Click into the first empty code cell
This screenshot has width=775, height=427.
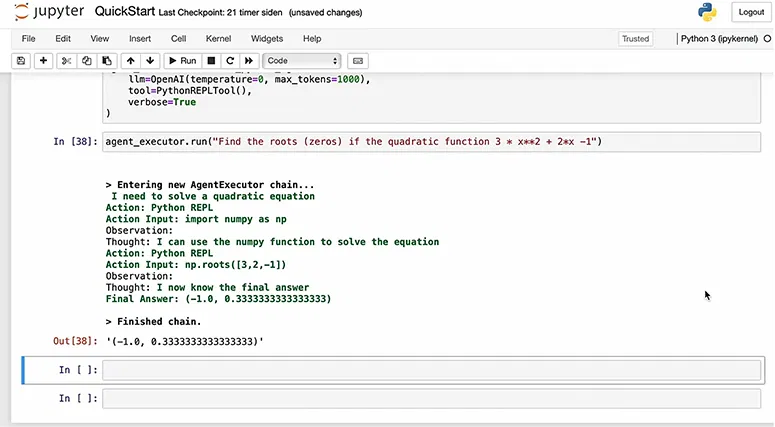(x=430, y=370)
